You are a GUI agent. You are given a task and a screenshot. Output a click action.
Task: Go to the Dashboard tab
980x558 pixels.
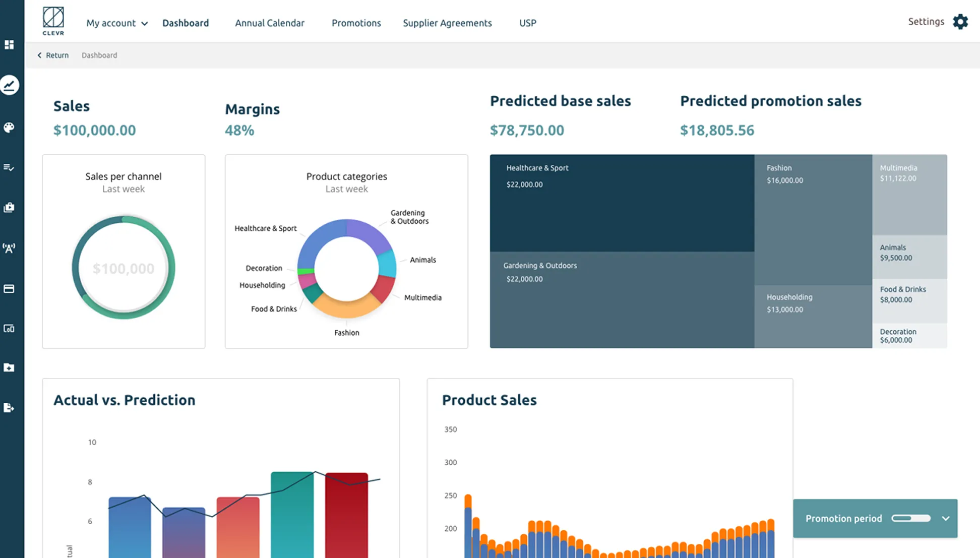186,23
